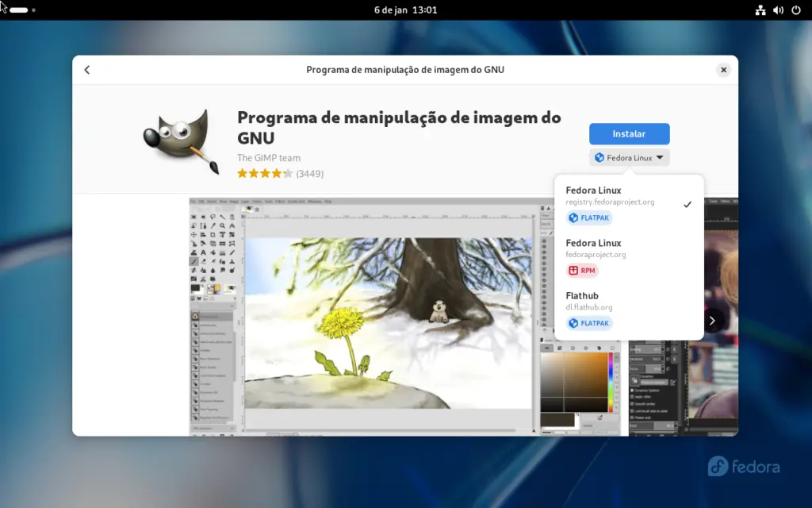The image size is (812, 508).
Task: Open the Fedora Linux source selector dropdown
Action: click(629, 157)
